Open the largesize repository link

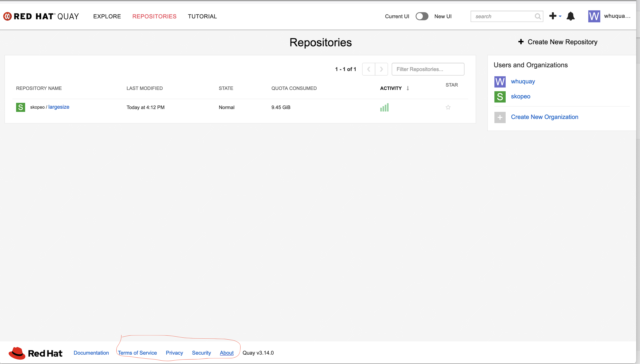[x=59, y=107]
